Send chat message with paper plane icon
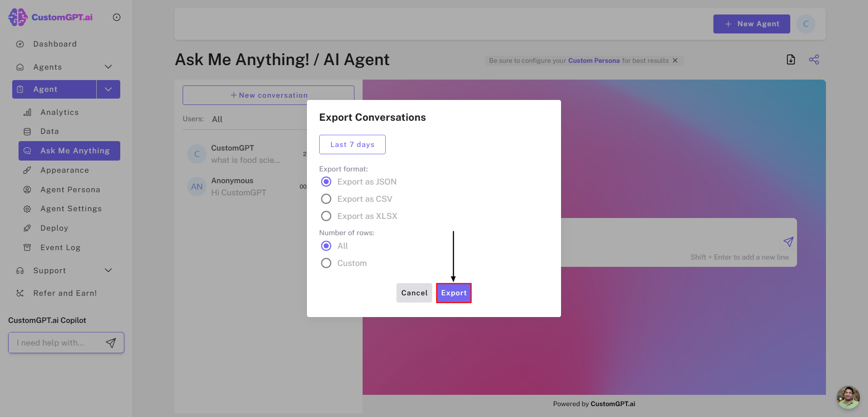868x417 pixels. [x=788, y=242]
